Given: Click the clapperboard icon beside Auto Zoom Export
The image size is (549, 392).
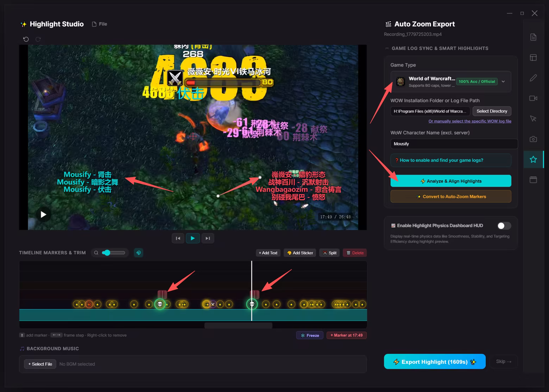Looking at the screenshot, I should (x=388, y=24).
